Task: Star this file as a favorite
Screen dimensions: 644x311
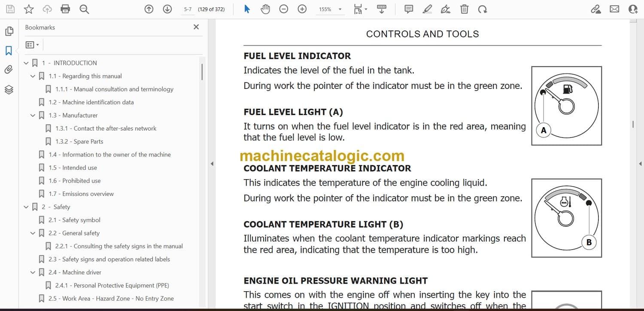Action: coord(29,9)
